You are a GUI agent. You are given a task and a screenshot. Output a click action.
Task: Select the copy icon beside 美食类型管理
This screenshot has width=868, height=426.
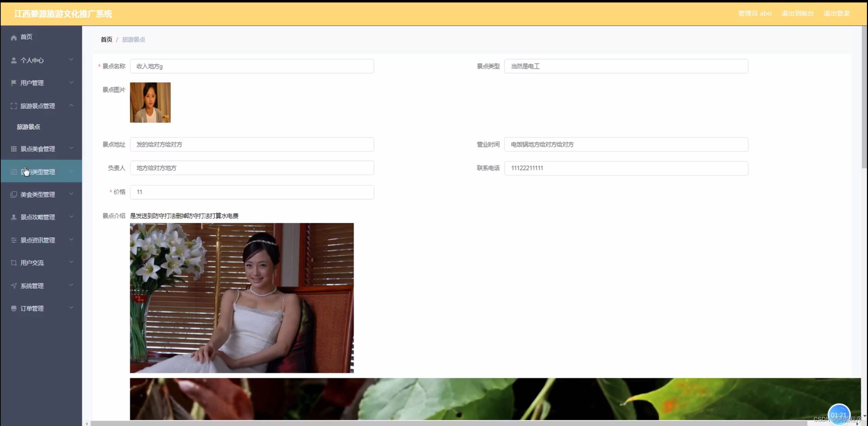click(13, 194)
